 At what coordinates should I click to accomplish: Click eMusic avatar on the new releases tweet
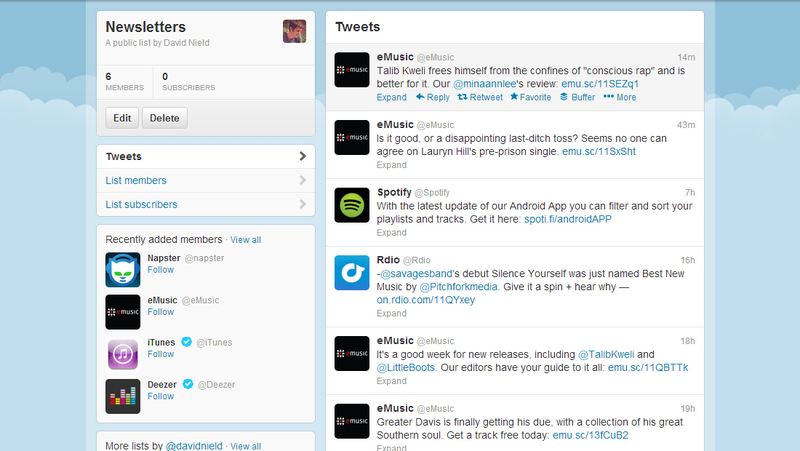click(352, 354)
